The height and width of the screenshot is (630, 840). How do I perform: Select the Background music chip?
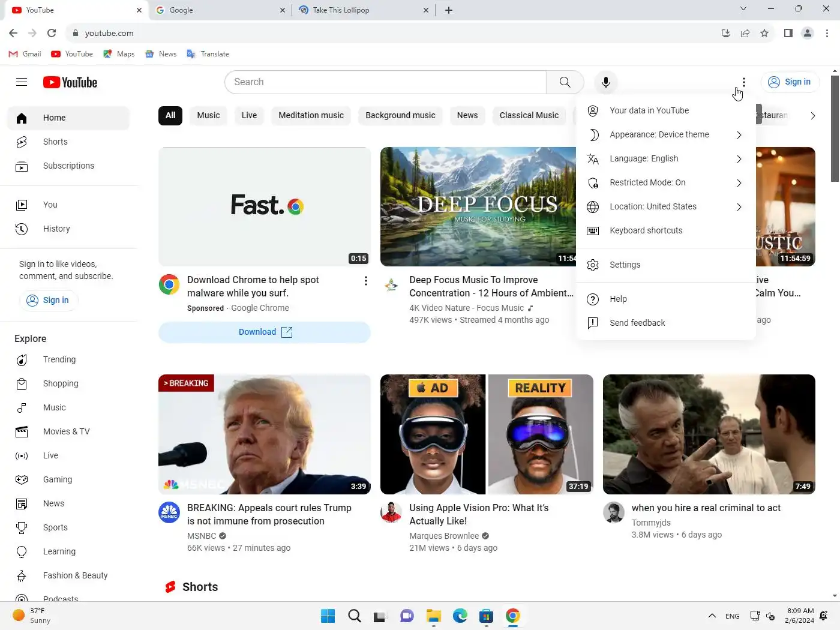[400, 115]
